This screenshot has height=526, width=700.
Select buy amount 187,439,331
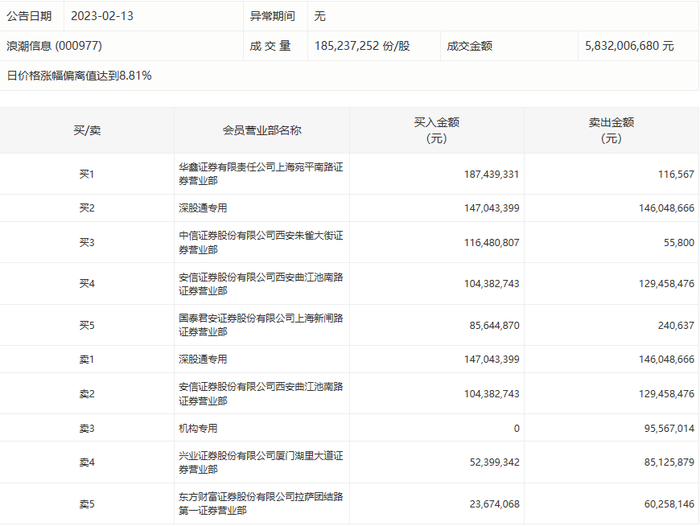tap(492, 174)
